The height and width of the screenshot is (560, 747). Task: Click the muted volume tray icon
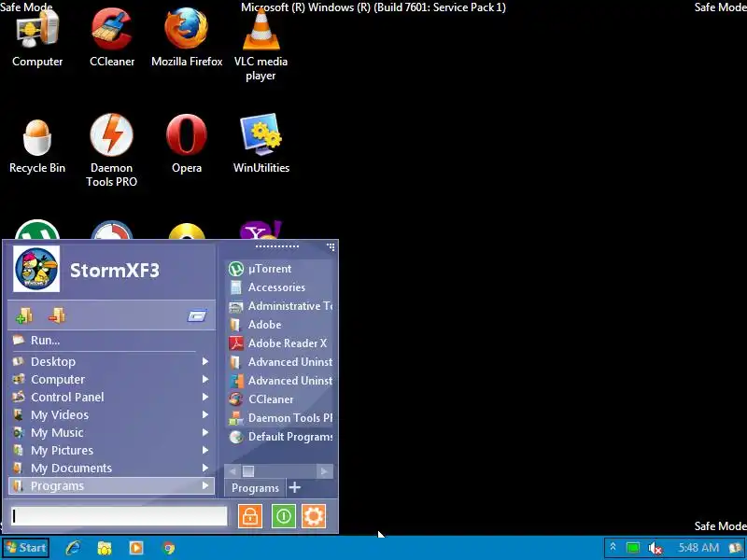pos(655,549)
